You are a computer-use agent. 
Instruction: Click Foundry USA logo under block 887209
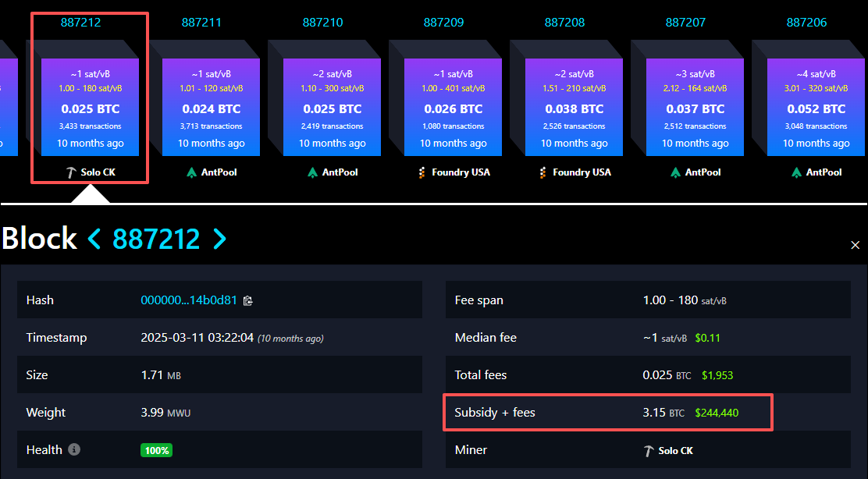coord(423,172)
